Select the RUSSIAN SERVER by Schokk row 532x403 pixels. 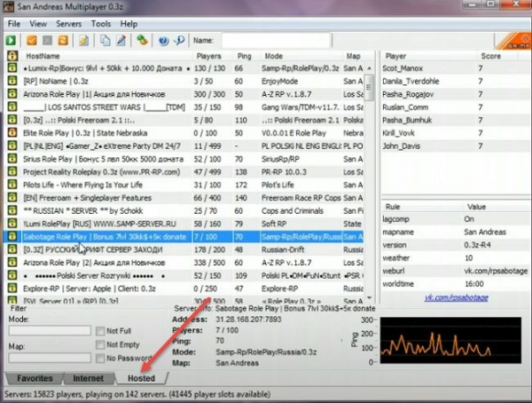pyautogui.click(x=185, y=210)
